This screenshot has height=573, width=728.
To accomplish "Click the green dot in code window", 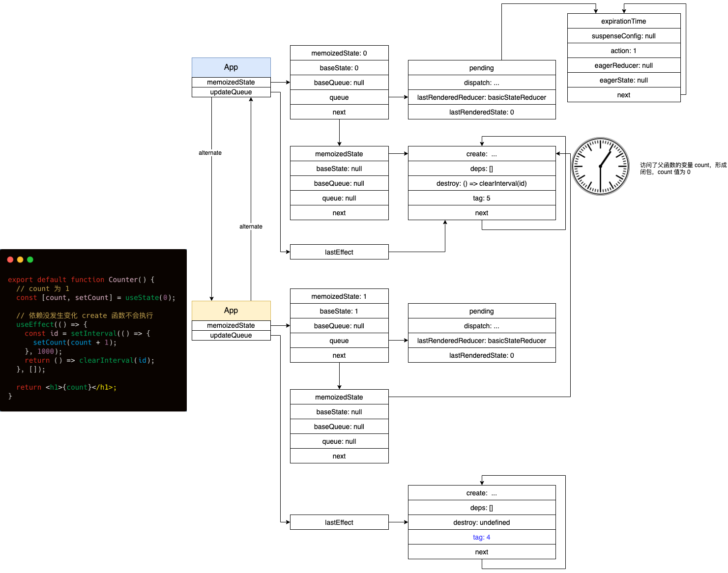I will coord(30,259).
